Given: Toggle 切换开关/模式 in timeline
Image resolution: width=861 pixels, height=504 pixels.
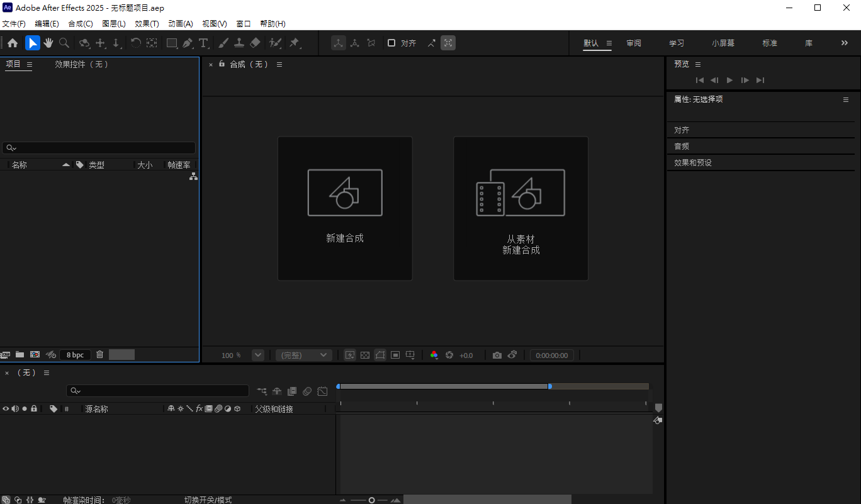Looking at the screenshot, I should [x=208, y=500].
